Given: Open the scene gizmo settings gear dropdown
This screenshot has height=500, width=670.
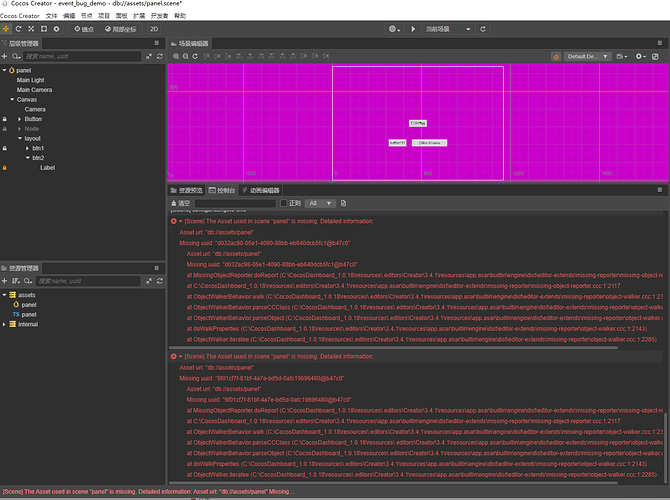Looking at the screenshot, I should [640, 56].
